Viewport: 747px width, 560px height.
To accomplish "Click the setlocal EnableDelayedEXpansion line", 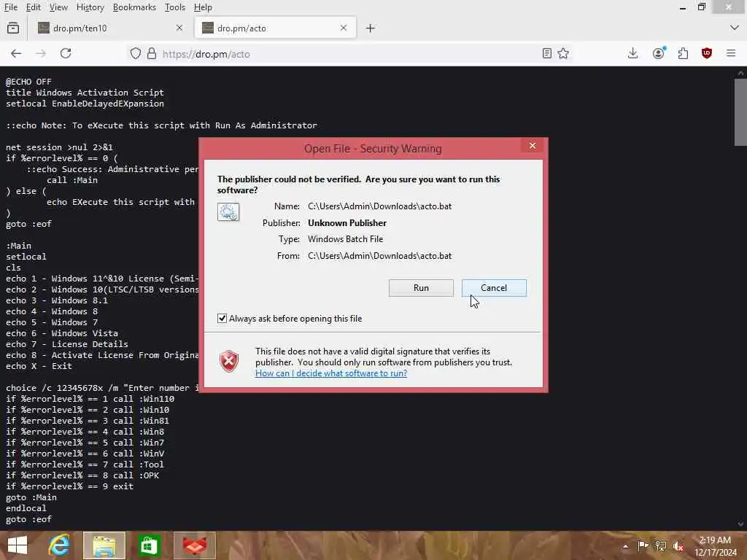I will [85, 104].
